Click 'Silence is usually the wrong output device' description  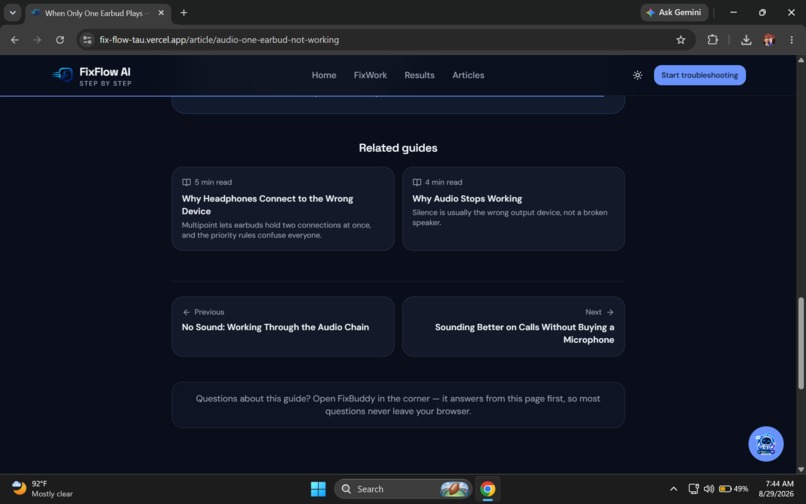pyautogui.click(x=510, y=218)
